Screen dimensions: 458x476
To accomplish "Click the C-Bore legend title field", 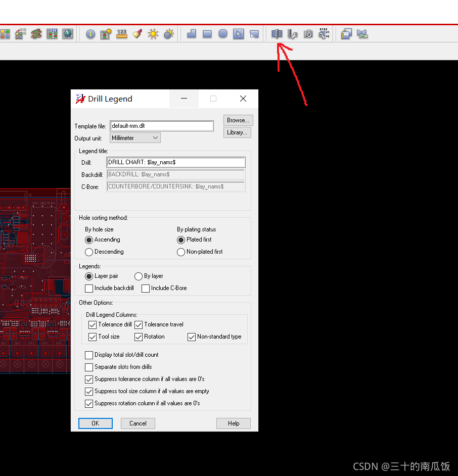I will pyautogui.click(x=176, y=186).
